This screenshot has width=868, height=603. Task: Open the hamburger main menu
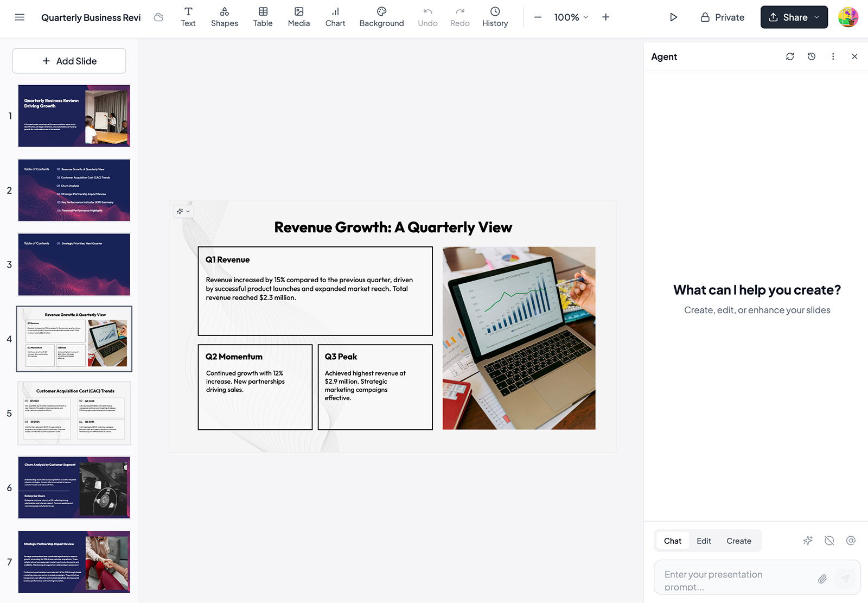pyautogui.click(x=20, y=17)
